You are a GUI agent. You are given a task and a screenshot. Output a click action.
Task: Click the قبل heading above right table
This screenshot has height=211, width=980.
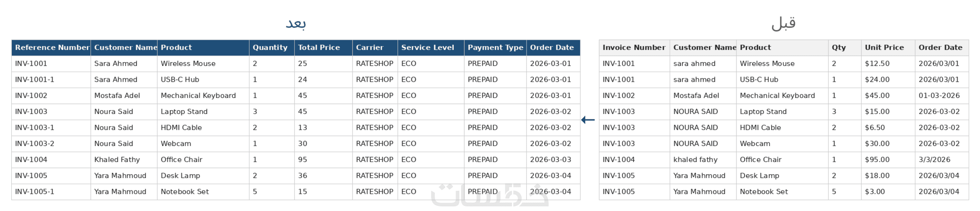pos(784,23)
